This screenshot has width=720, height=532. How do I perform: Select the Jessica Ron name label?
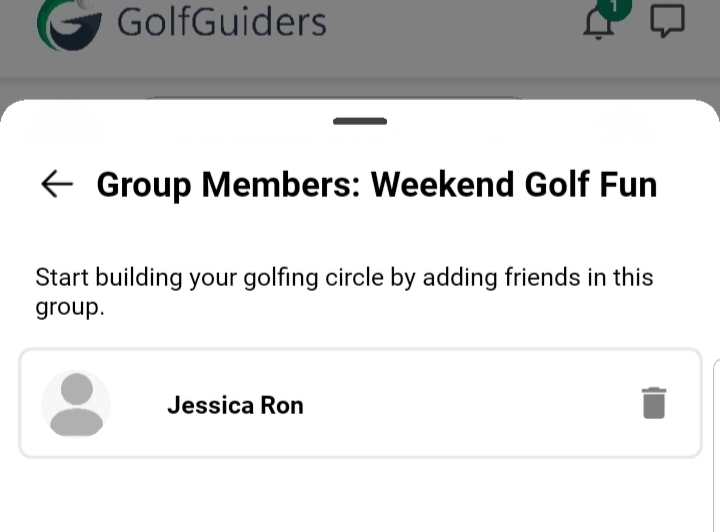point(235,405)
